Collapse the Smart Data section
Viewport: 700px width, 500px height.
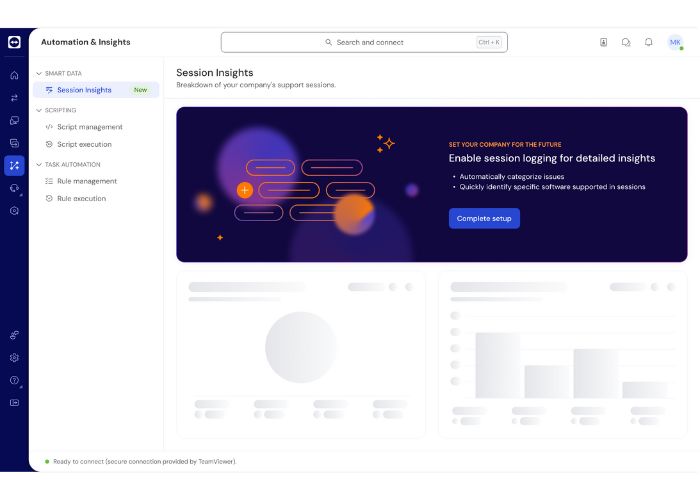38,73
